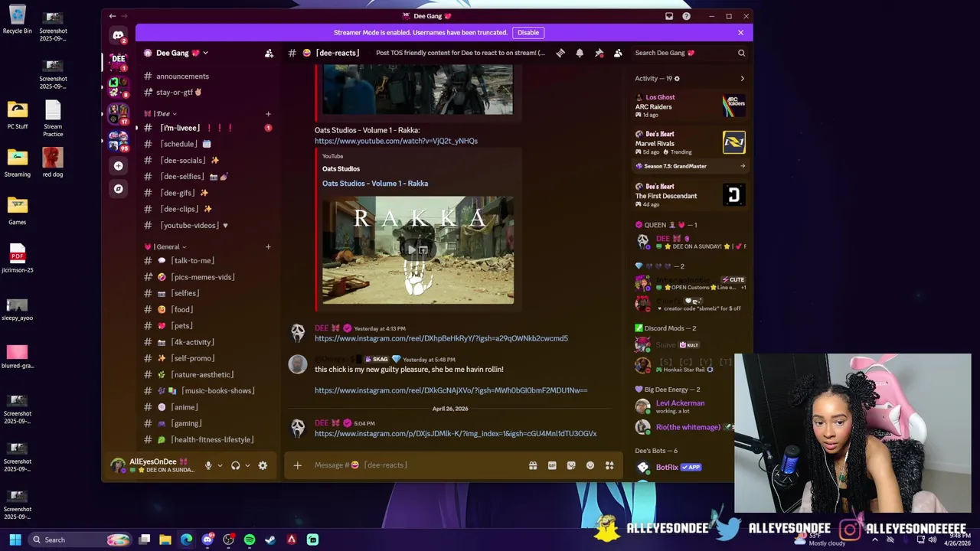Open the sticker picker icon
Screen dimensions: 980x551
coord(571,465)
